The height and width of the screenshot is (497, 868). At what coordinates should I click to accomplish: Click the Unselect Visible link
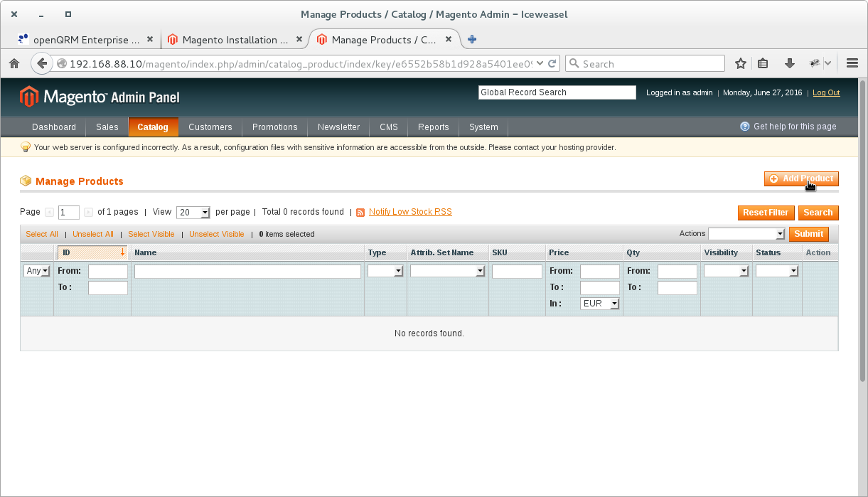[x=217, y=234]
